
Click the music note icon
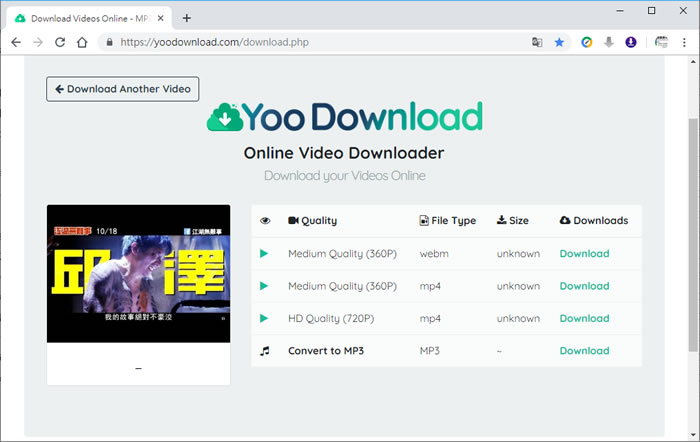pos(265,351)
